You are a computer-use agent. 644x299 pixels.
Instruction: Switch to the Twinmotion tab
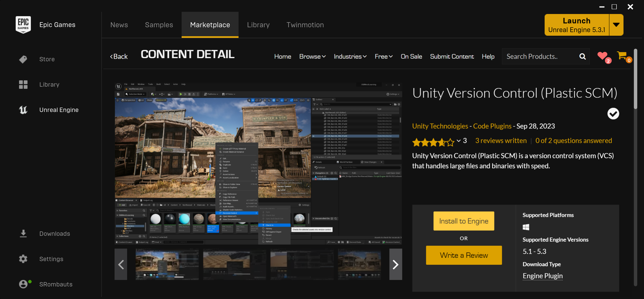(305, 25)
